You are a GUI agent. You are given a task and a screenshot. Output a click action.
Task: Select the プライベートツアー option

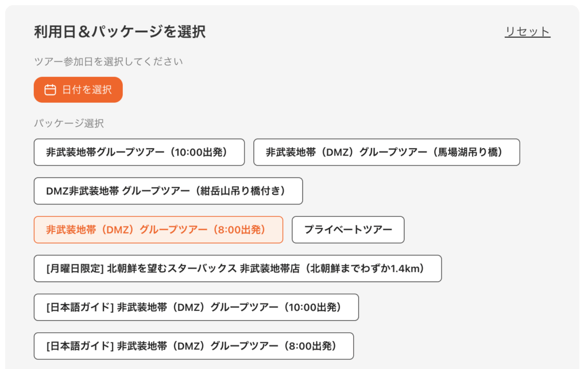[348, 230]
